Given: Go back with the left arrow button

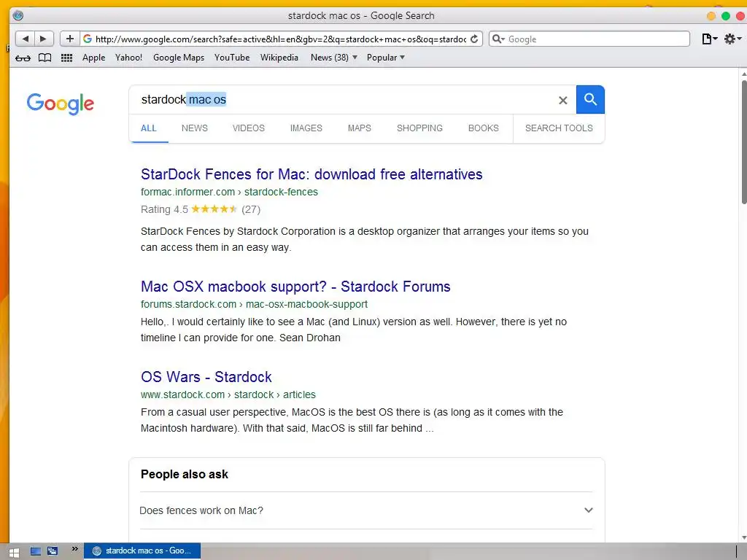Looking at the screenshot, I should (x=26, y=39).
